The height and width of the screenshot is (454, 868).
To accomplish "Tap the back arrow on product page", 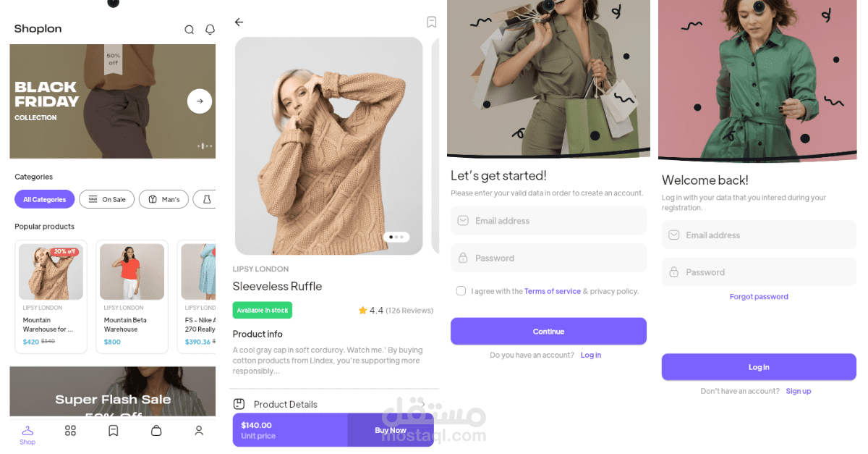I will [x=239, y=22].
